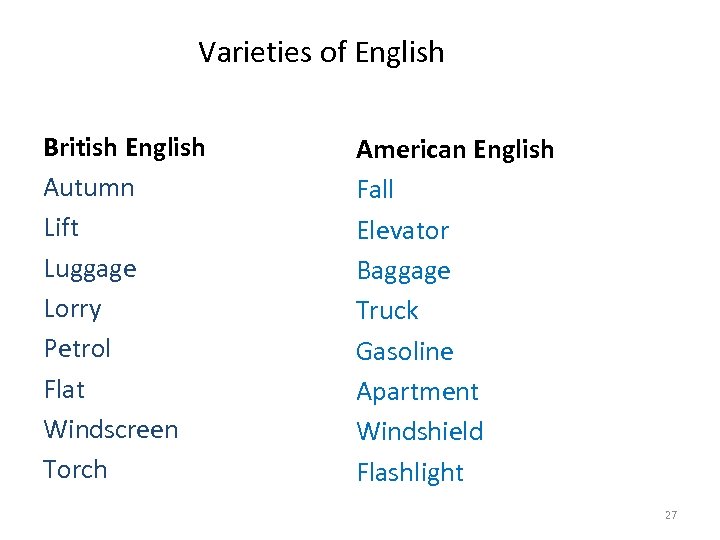This screenshot has width=720, height=540.
Task: Select the word "Truck"
Action: [387, 311]
